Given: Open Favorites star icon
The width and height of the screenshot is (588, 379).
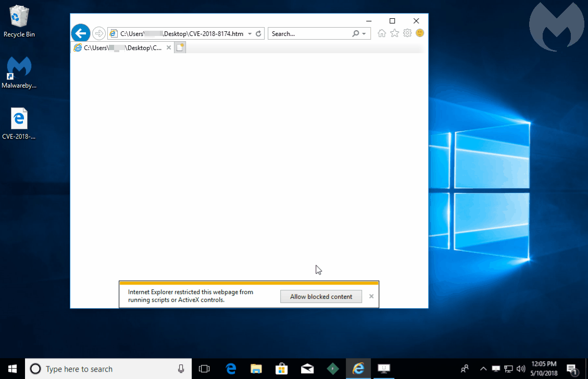Looking at the screenshot, I should click(x=394, y=33).
